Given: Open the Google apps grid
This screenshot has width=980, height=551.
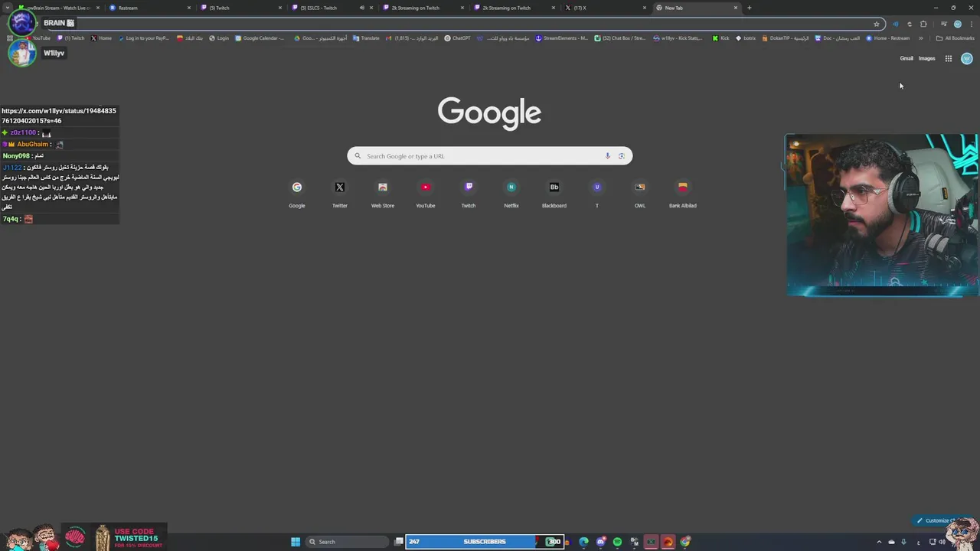Looking at the screenshot, I should tap(949, 58).
